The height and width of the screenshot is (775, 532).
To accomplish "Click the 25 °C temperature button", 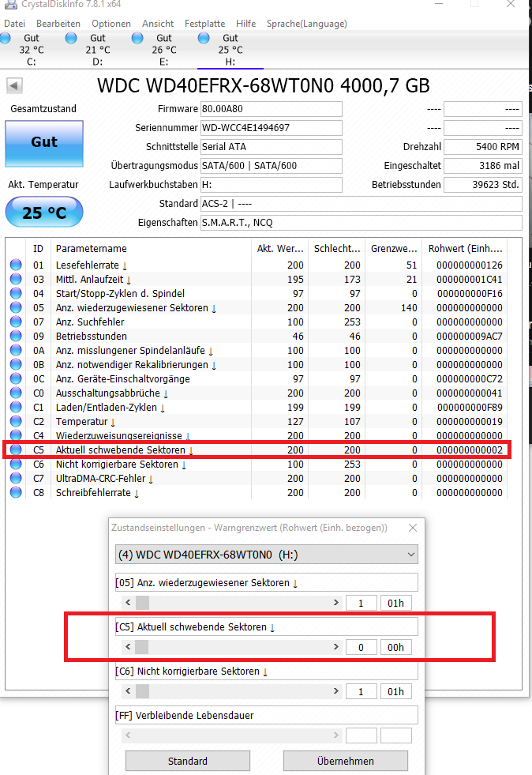I will click(44, 212).
